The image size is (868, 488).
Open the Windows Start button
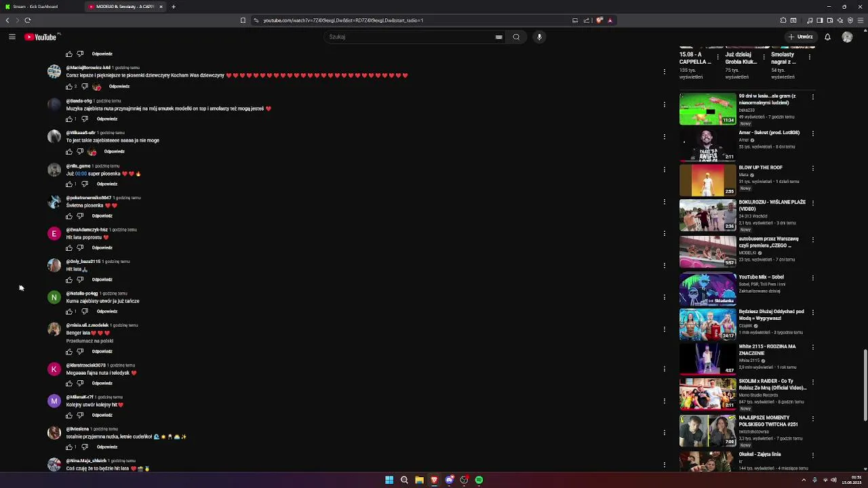[x=389, y=480]
